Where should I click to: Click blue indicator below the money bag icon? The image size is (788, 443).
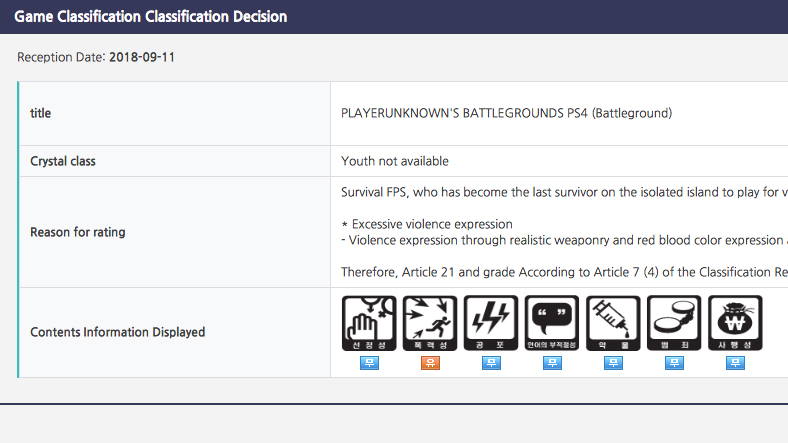735,363
